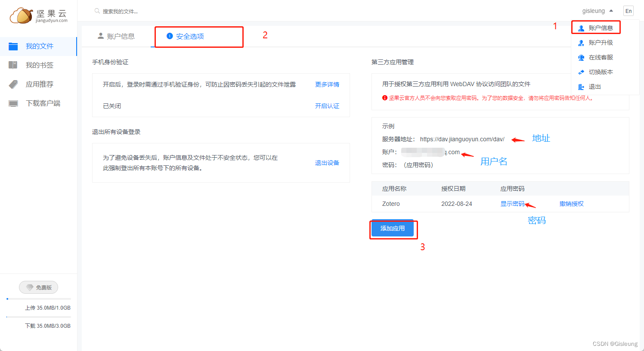The height and width of the screenshot is (351, 644).
Task: Click the red warning icon in notice
Action: point(385,98)
